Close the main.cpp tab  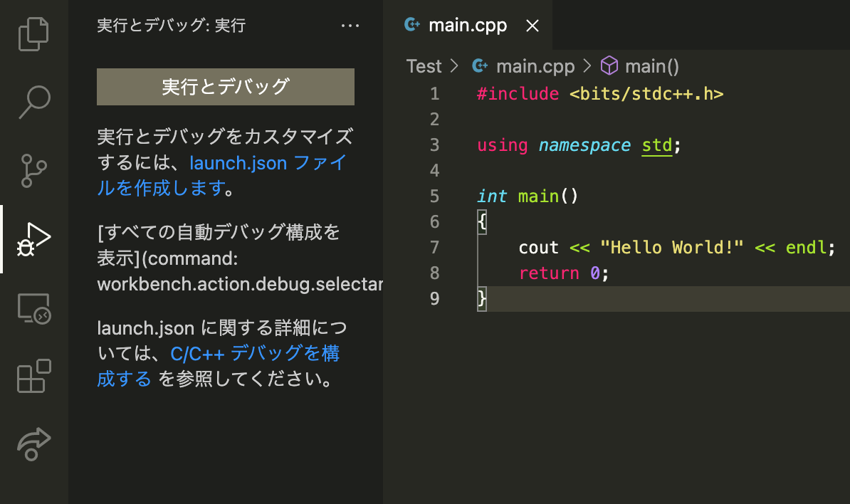tap(532, 26)
